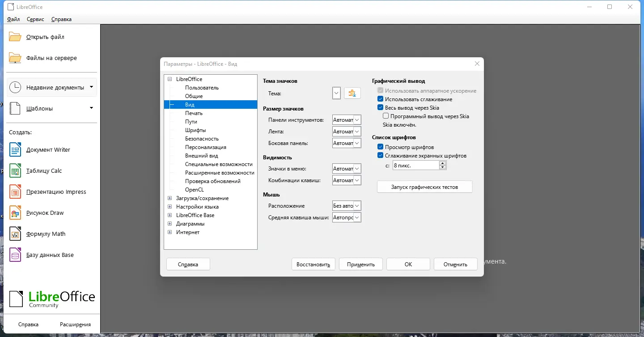The height and width of the screenshot is (337, 644).
Task: Click the Remote Files folder icon
Action: [x=15, y=58]
